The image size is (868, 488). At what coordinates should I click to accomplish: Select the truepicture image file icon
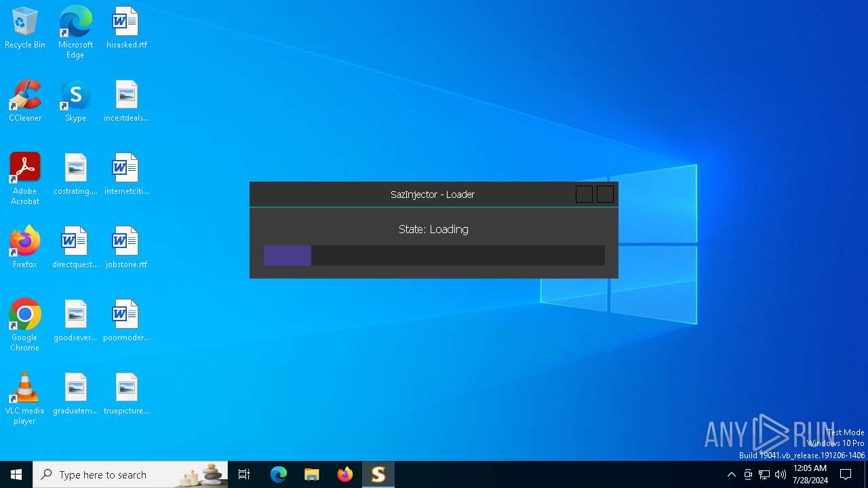[x=126, y=394]
